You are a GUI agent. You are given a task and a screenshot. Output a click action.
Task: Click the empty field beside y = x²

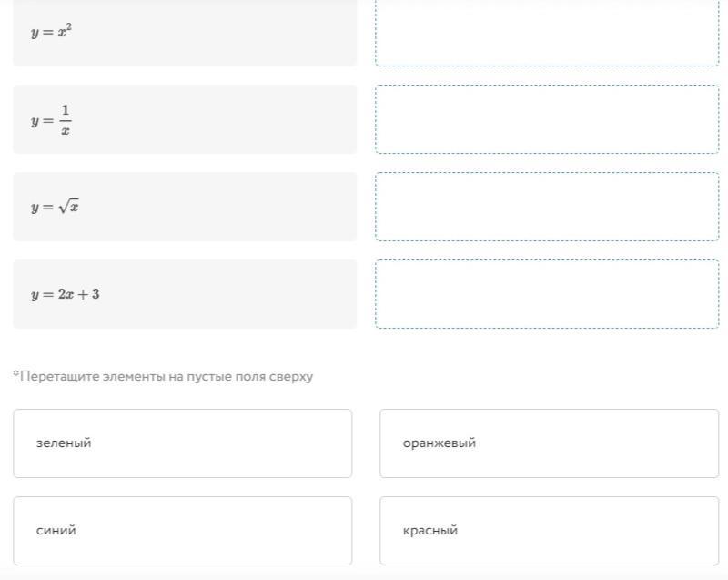pos(547,33)
